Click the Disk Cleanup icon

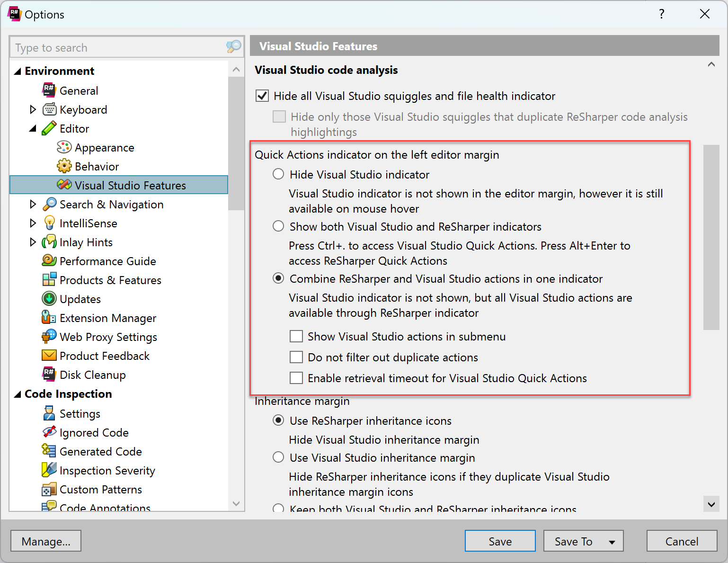coord(49,374)
